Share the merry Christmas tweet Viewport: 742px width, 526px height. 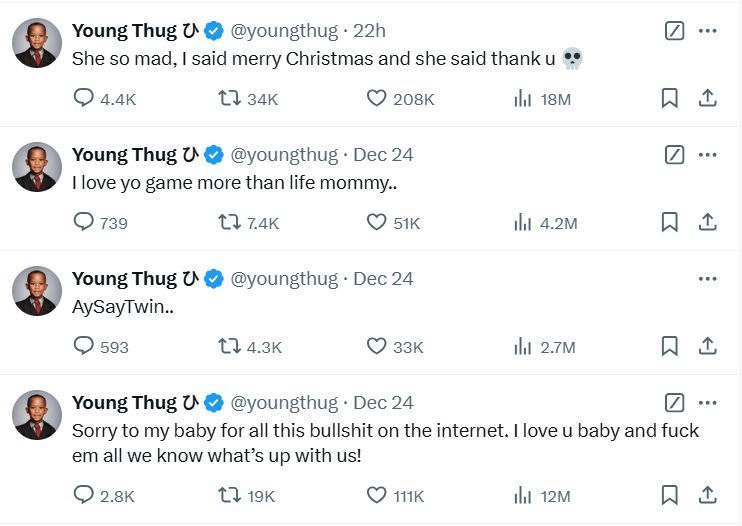click(707, 98)
